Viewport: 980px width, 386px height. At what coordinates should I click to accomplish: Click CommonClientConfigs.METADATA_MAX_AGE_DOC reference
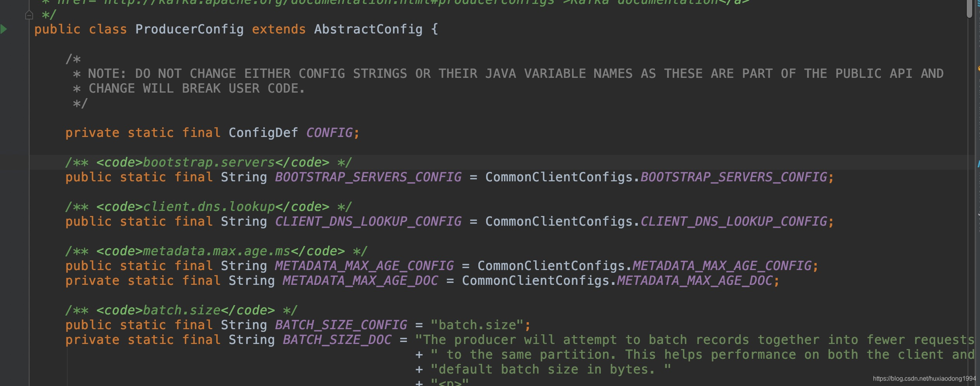pos(617,281)
